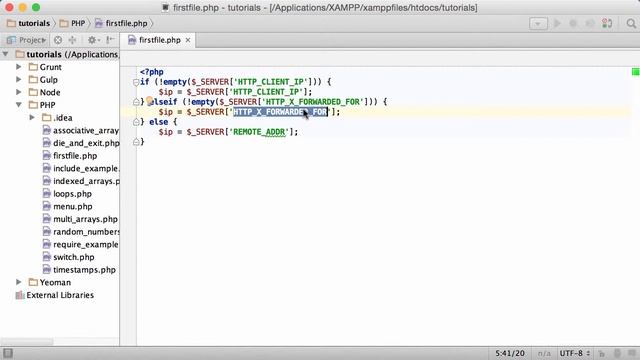Select External Libraries node
The width and height of the screenshot is (640, 360).
tap(55, 295)
